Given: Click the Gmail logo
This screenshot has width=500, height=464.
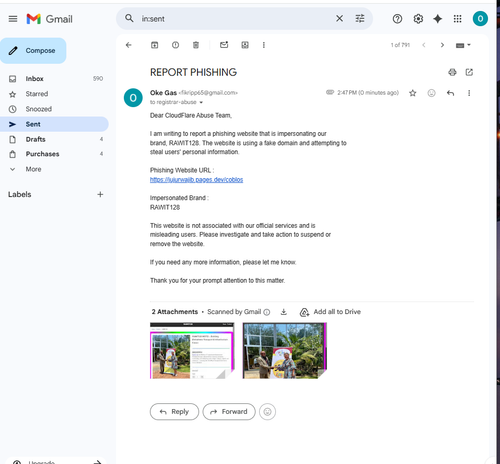Looking at the screenshot, I should [50, 19].
